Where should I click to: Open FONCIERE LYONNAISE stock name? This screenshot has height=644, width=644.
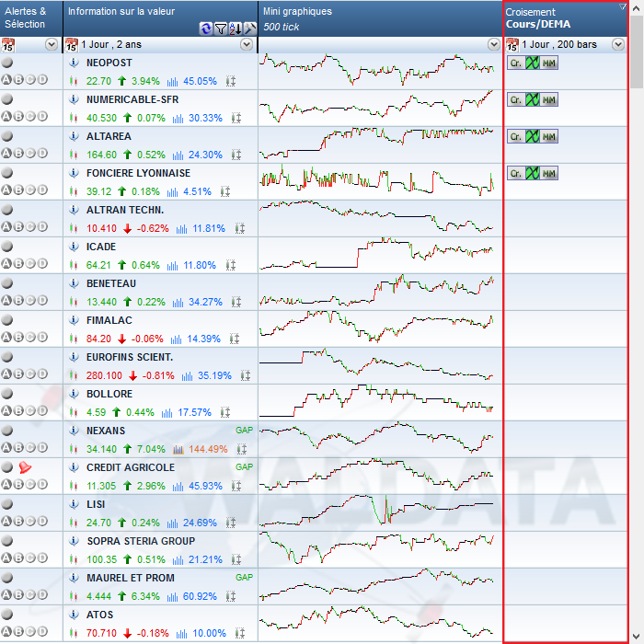click(x=138, y=173)
